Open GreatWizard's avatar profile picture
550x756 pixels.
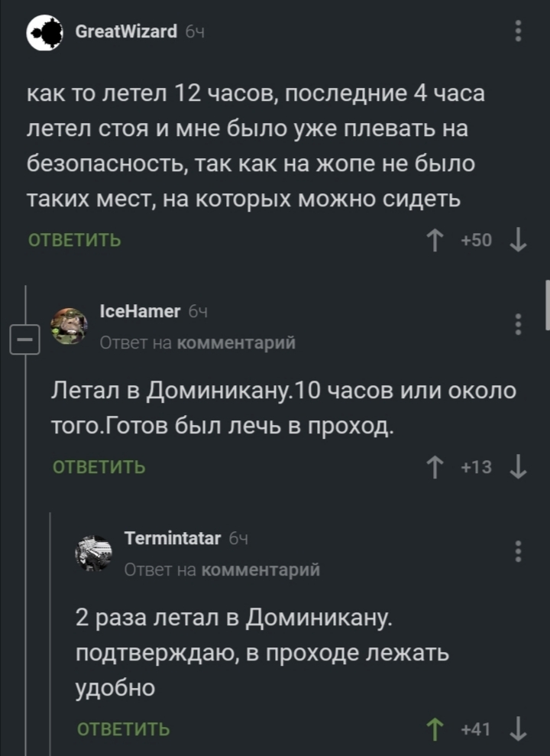(44, 33)
